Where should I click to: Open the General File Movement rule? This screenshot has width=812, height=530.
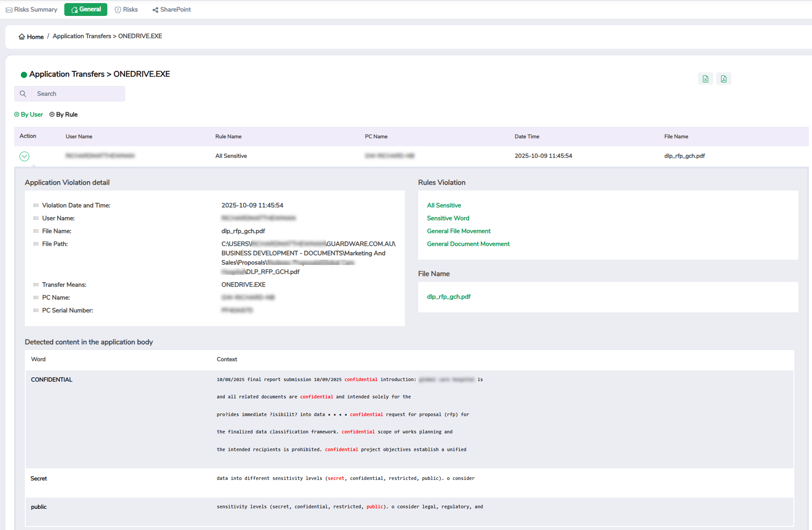[459, 231]
